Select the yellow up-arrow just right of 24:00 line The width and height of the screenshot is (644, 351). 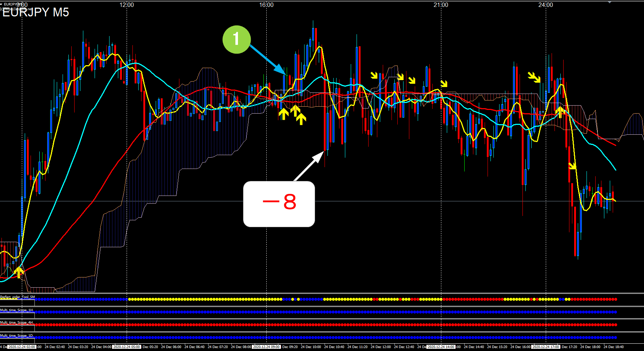(x=560, y=112)
